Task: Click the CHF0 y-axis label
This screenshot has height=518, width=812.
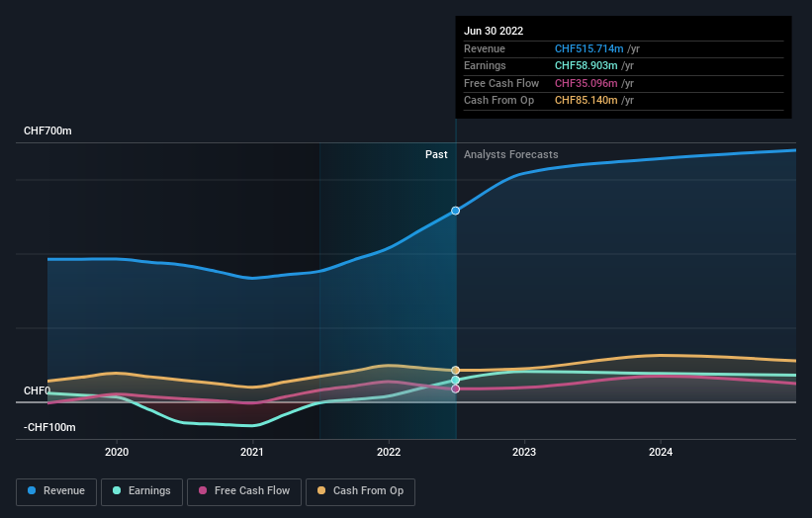Action: [x=38, y=390]
